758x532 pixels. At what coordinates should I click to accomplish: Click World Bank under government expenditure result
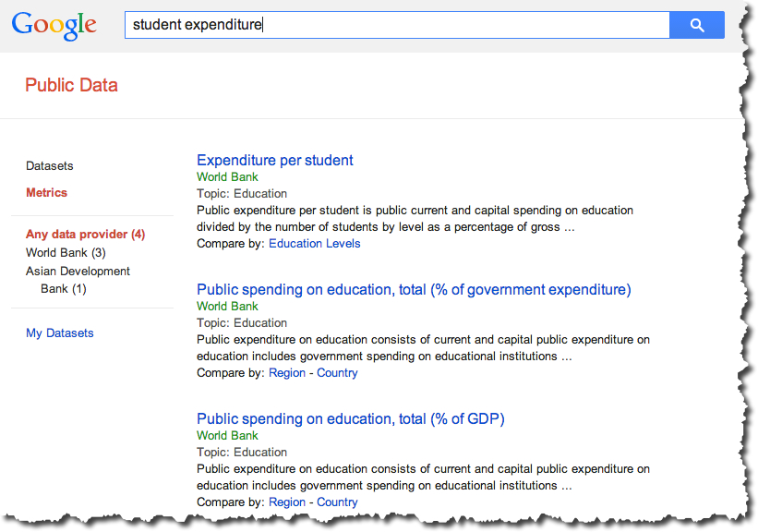227,306
